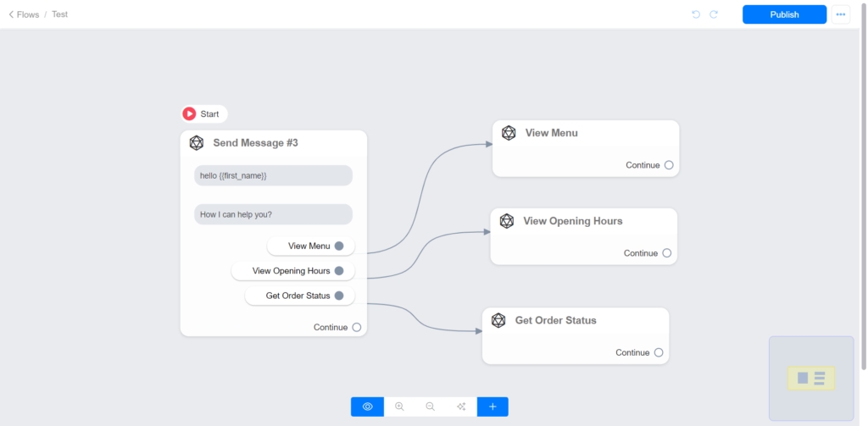This screenshot has height=426, width=868.
Task: Click the minimap thumbnail in the corner
Action: point(811,378)
